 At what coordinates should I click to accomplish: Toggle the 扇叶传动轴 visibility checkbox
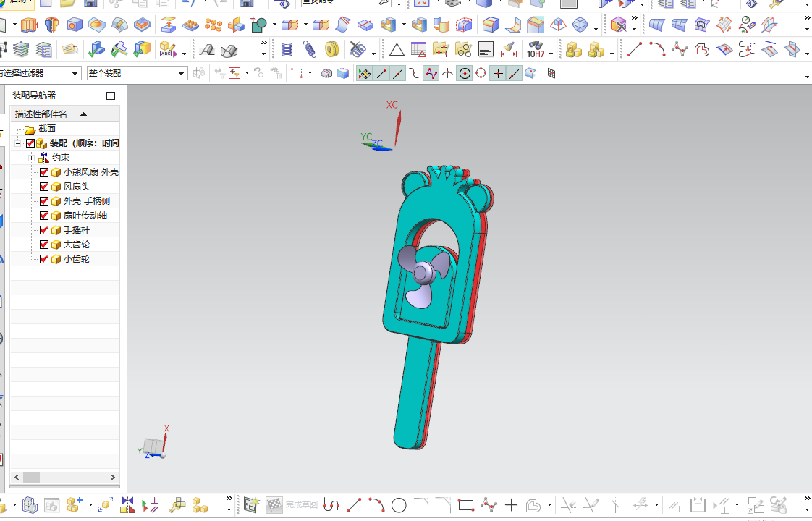pyautogui.click(x=44, y=216)
